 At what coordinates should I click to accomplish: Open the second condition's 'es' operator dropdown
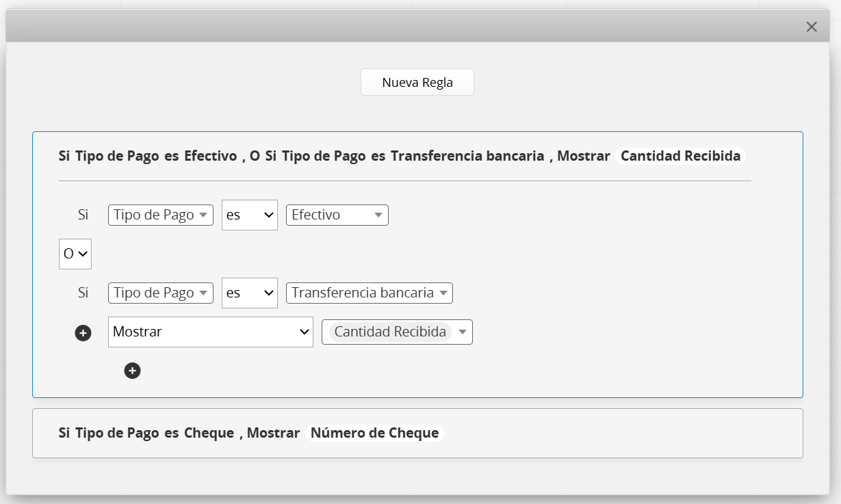point(249,293)
